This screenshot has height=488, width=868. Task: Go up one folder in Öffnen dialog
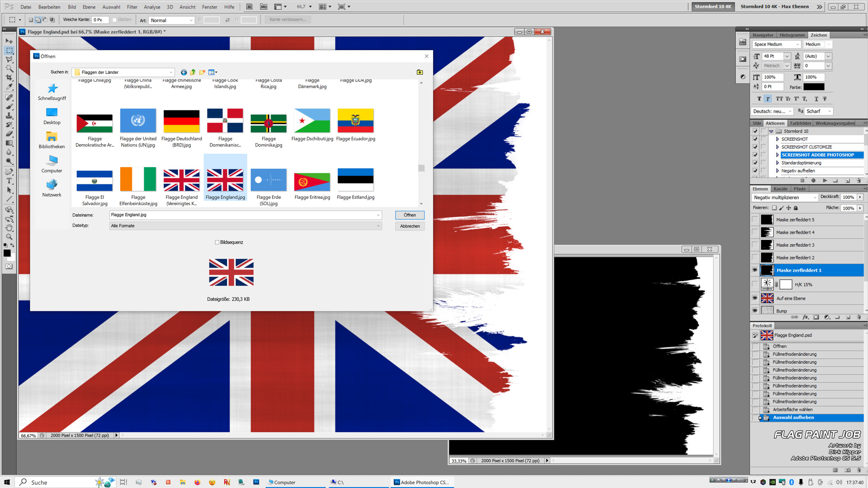click(x=193, y=72)
